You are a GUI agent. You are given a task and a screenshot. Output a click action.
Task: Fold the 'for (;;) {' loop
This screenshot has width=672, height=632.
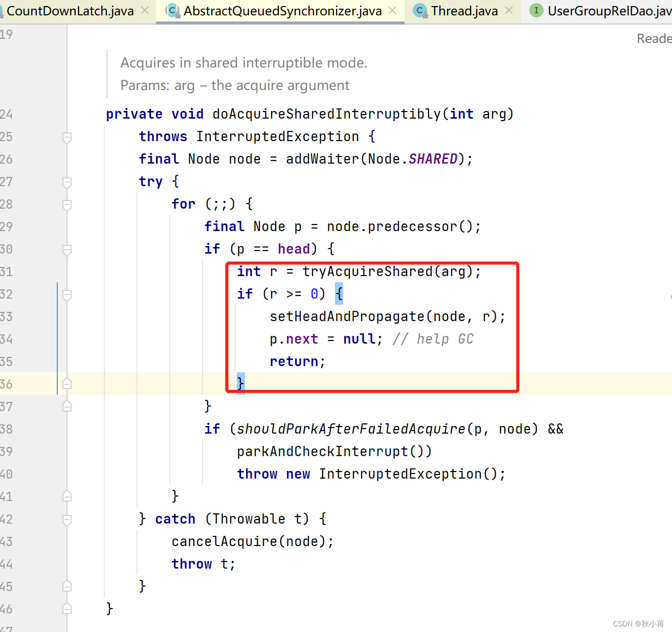[67, 205]
